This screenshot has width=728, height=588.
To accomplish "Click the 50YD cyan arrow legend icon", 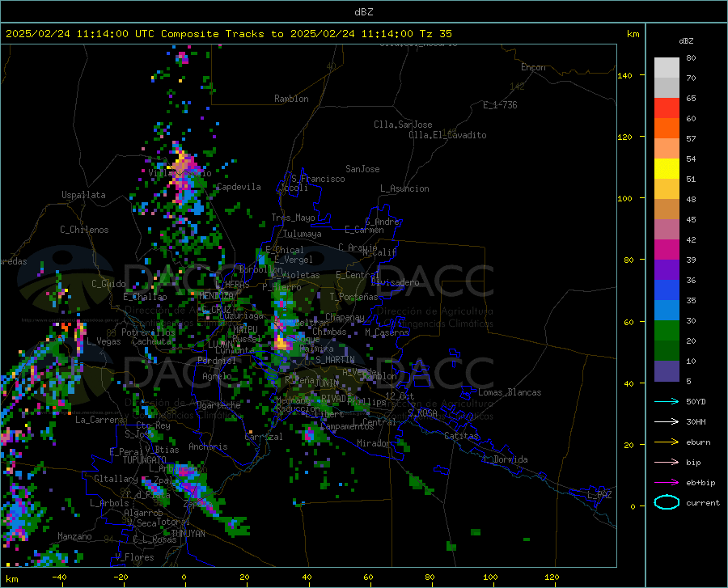I will click(667, 401).
